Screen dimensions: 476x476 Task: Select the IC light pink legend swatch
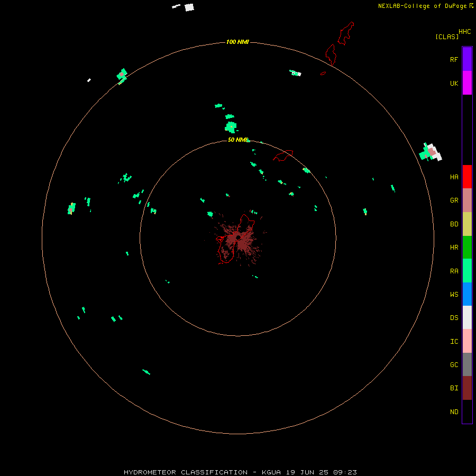467,341
